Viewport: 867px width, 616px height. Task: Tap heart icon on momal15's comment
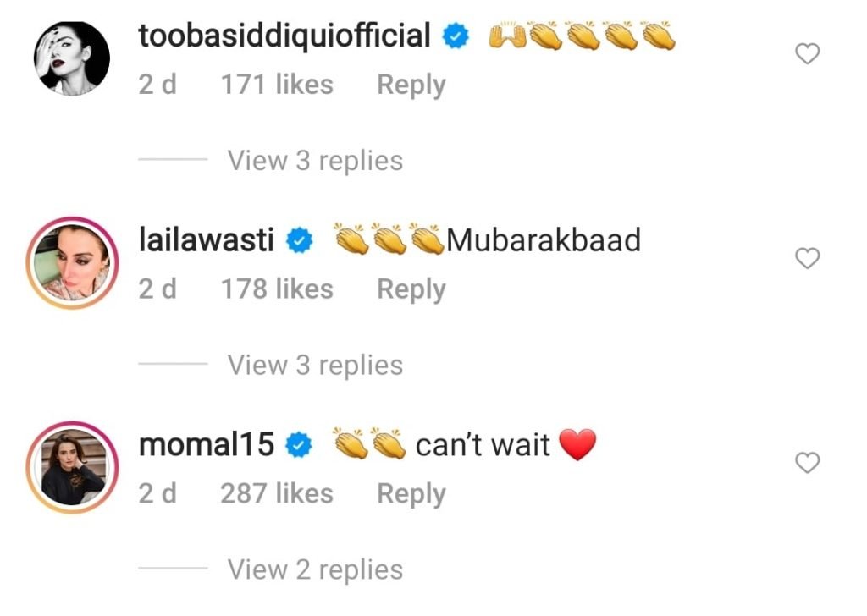click(807, 462)
